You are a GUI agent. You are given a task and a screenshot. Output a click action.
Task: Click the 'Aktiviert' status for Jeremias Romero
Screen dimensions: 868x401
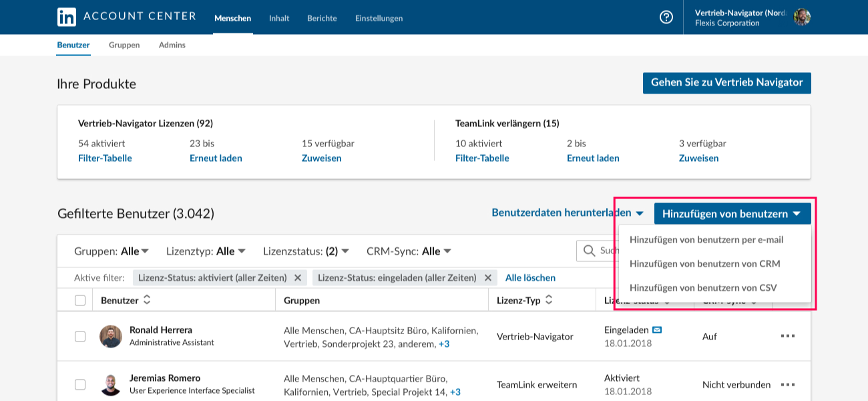click(622, 378)
